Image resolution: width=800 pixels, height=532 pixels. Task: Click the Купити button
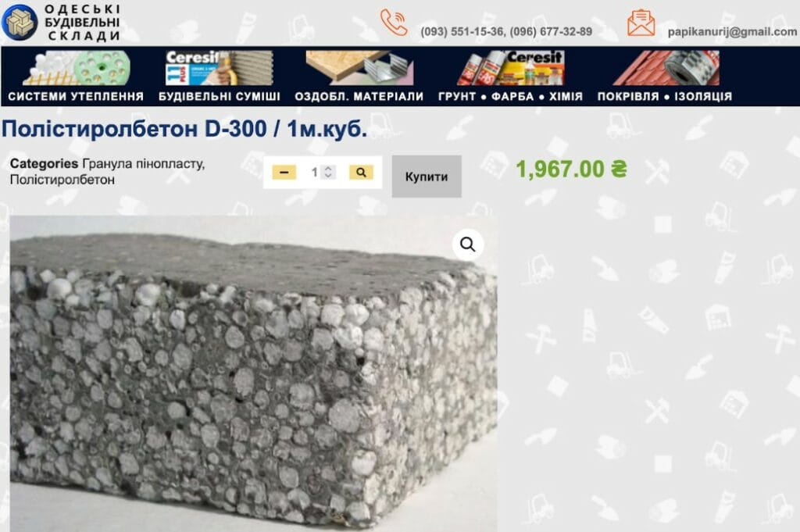427,177
